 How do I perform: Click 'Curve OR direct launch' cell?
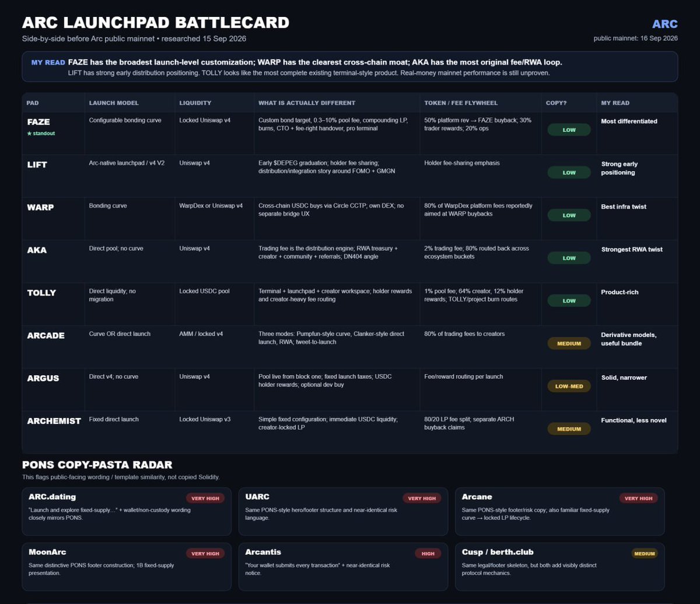tap(120, 334)
